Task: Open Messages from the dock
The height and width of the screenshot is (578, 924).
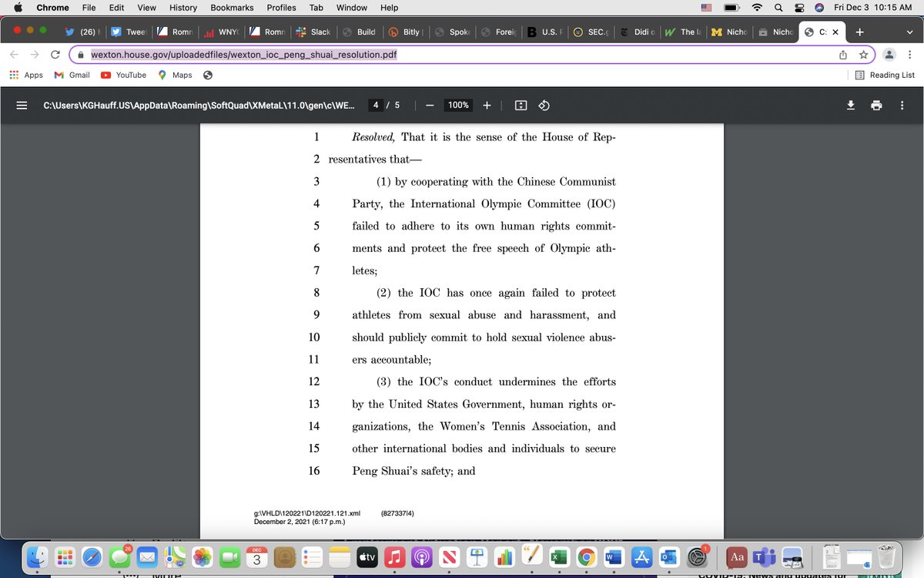Action: (x=120, y=557)
